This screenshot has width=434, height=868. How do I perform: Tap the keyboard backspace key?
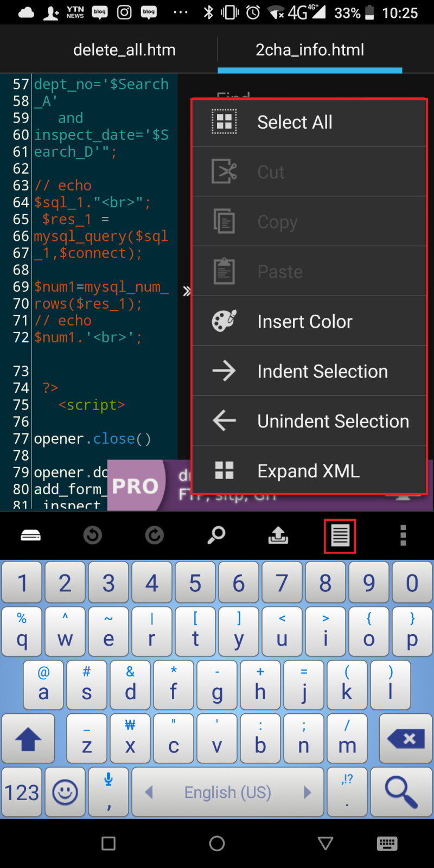(x=406, y=739)
